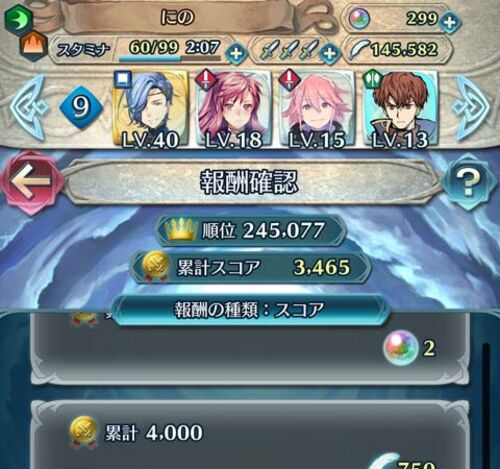This screenshot has height=469, width=500.
Task: Switch to next team with right arrow
Action: point(473,107)
